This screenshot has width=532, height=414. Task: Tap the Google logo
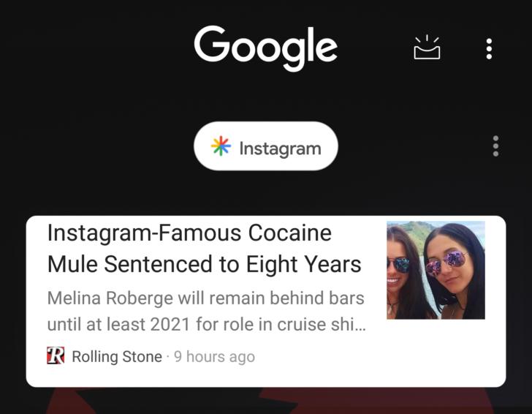(x=266, y=48)
